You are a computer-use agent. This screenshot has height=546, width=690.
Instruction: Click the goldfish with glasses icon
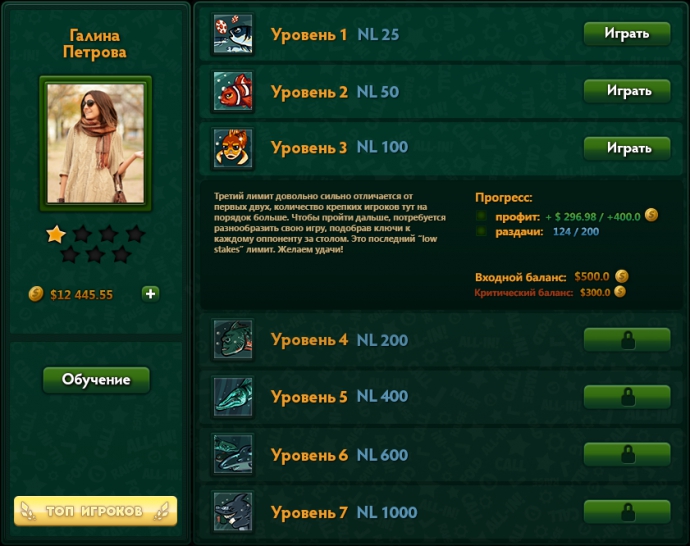click(x=233, y=148)
